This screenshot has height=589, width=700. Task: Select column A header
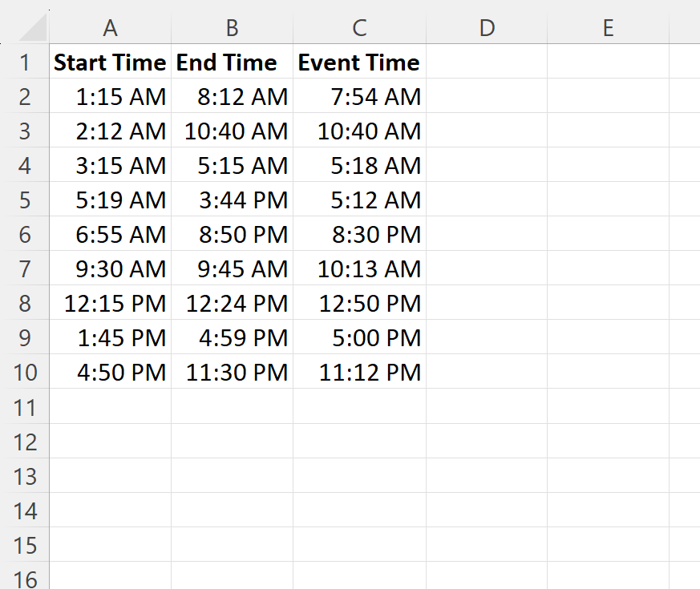pyautogui.click(x=110, y=27)
